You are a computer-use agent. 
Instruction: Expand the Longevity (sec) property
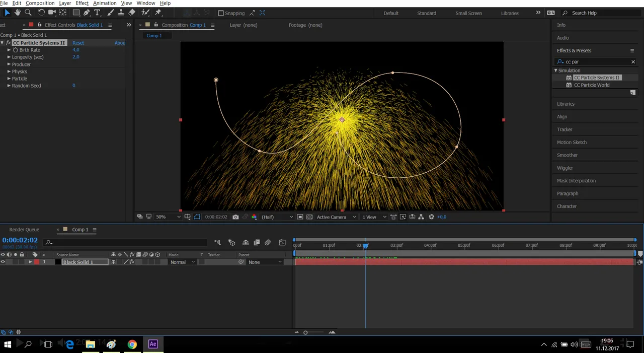9,57
